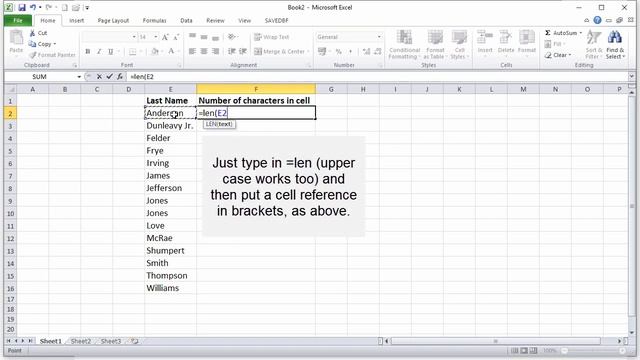
Task: Select column F header
Action: [256, 89]
